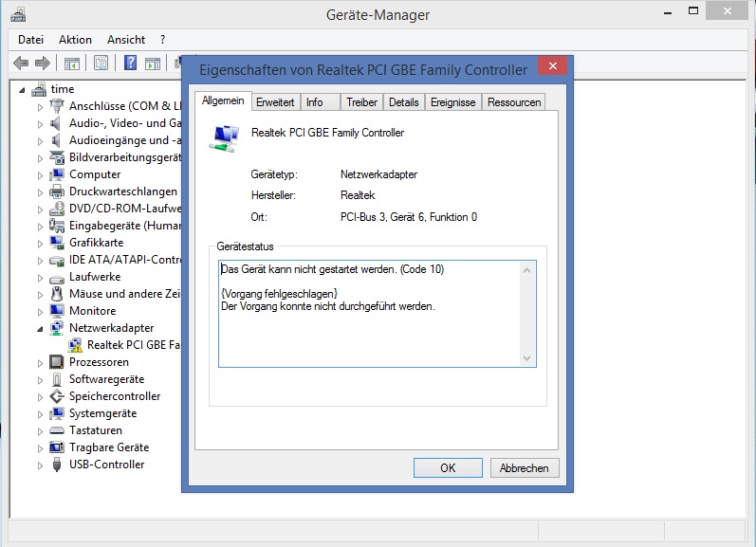Click the Bildverarbeitungsgeräte camera icon
The image size is (756, 547).
[x=57, y=157]
